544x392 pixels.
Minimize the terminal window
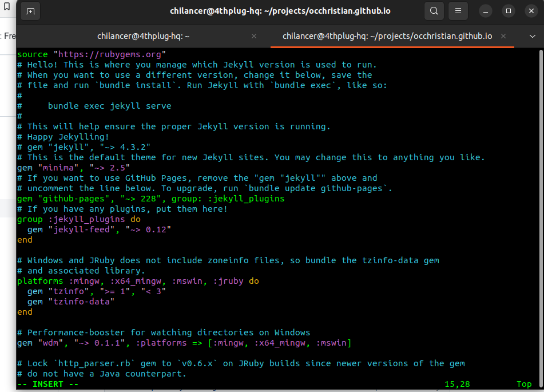tap(486, 11)
